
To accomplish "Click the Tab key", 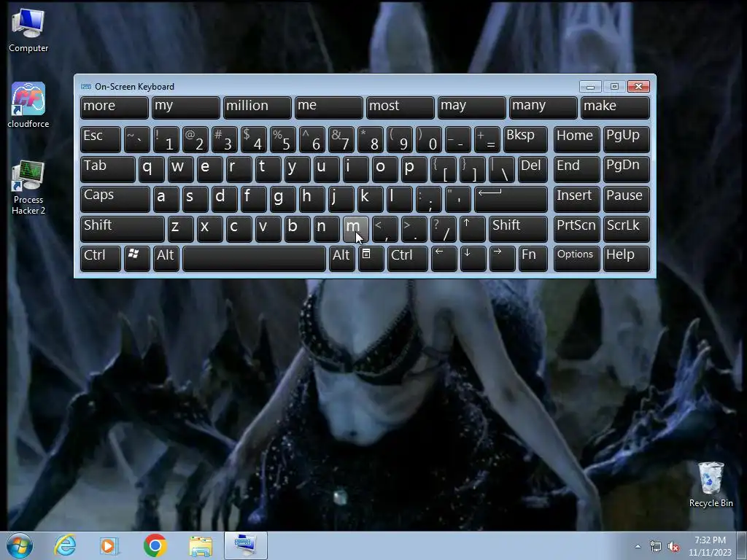I will point(108,169).
